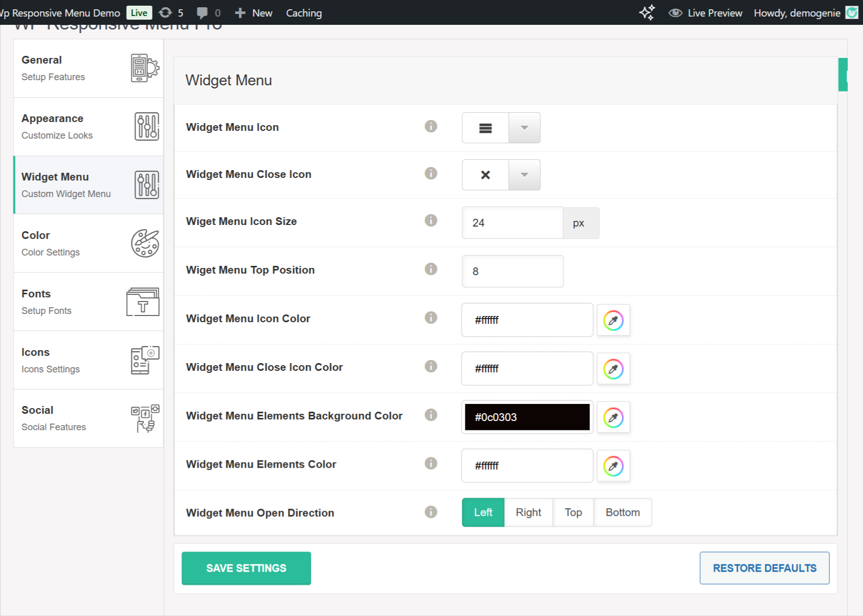Switch to Social Features tab
The height and width of the screenshot is (616, 863).
[x=88, y=418]
